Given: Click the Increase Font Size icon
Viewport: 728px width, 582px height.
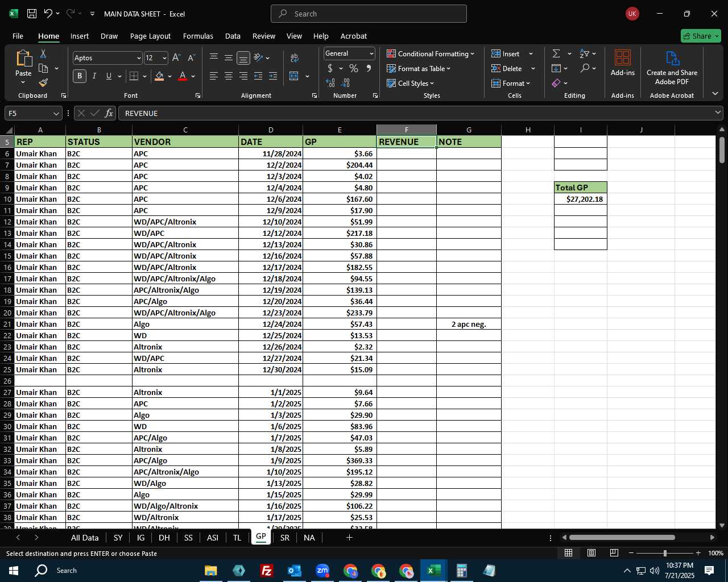Looking at the screenshot, I should (176, 58).
